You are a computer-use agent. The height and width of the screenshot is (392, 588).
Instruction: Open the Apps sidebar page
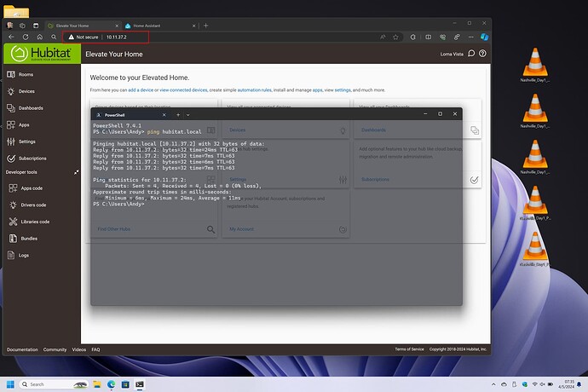[23, 124]
